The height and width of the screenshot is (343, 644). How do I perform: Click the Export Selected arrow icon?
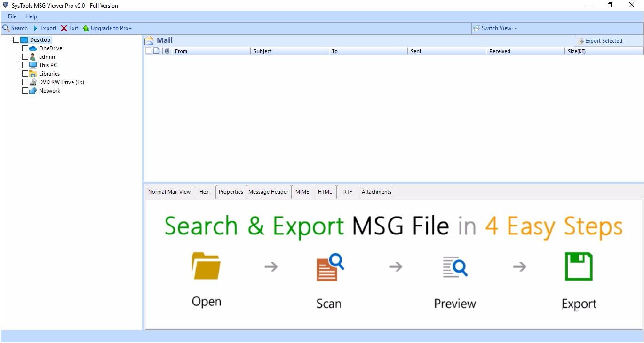(581, 41)
